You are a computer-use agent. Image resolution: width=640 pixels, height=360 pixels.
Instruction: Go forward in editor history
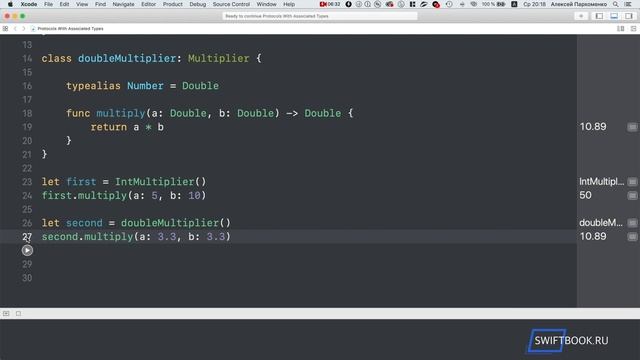pos(23,29)
